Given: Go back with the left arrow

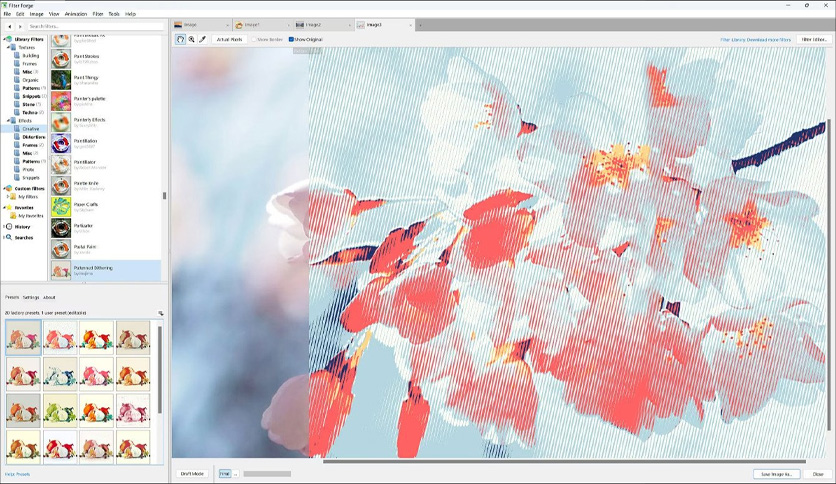Looking at the screenshot, I should pyautogui.click(x=10, y=26).
